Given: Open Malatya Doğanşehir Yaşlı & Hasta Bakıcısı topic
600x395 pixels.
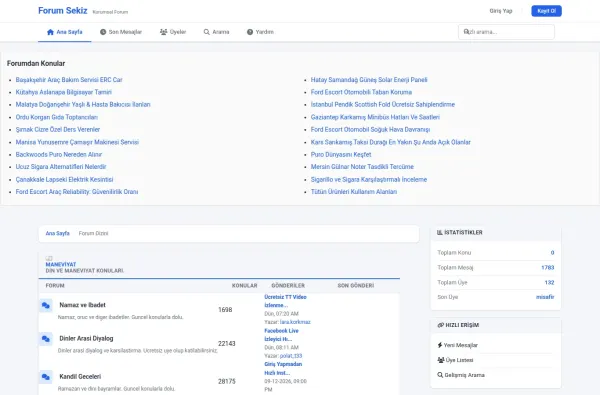Looking at the screenshot, I should coord(83,104).
